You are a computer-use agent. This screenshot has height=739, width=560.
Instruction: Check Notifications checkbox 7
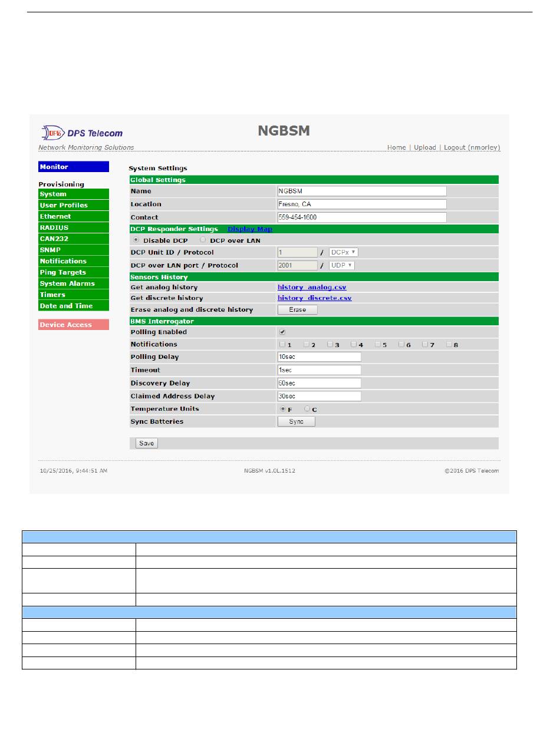point(425,344)
